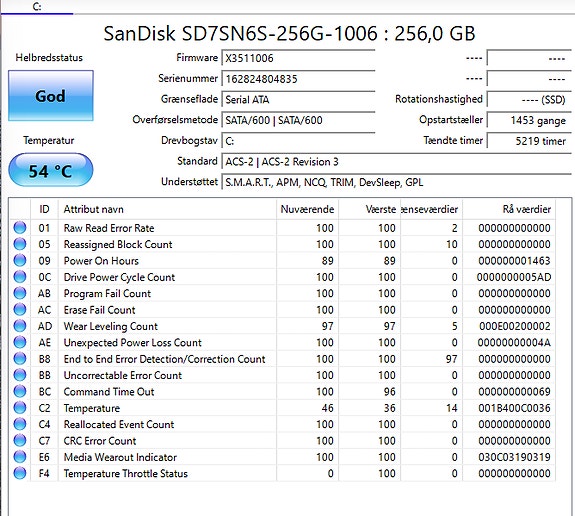Screen dimensions: 575x516
Task: Click the Understøttet features field
Action: [x=396, y=182]
